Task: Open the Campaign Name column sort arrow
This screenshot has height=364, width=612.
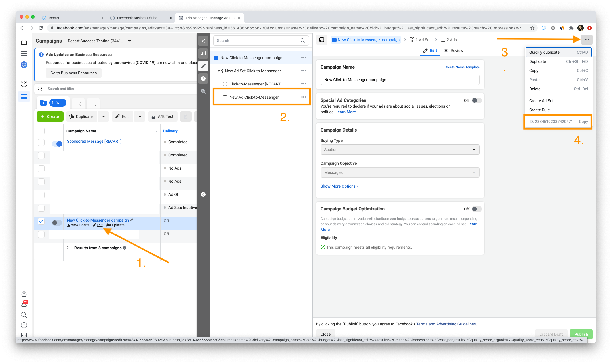Action: click(157, 131)
